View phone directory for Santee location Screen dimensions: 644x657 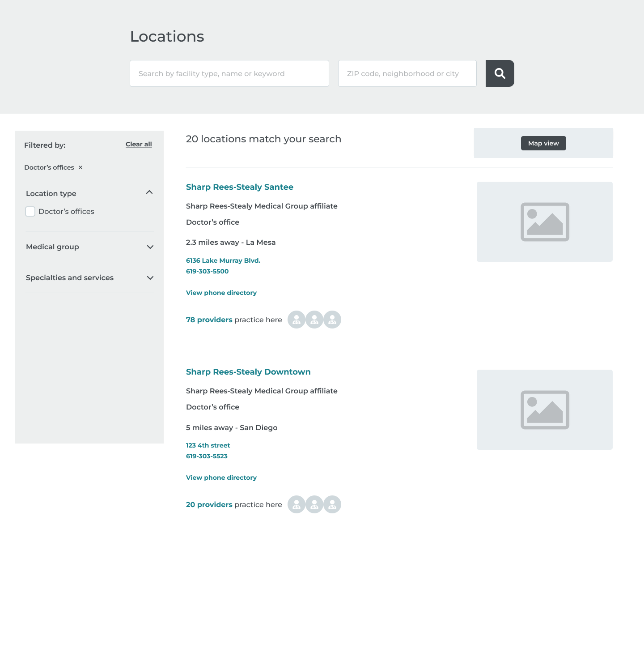coord(221,293)
